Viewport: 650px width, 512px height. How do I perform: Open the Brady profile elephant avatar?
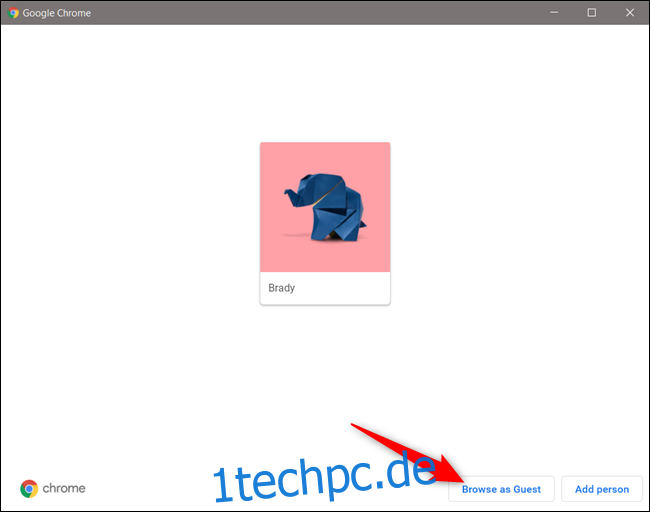325,207
